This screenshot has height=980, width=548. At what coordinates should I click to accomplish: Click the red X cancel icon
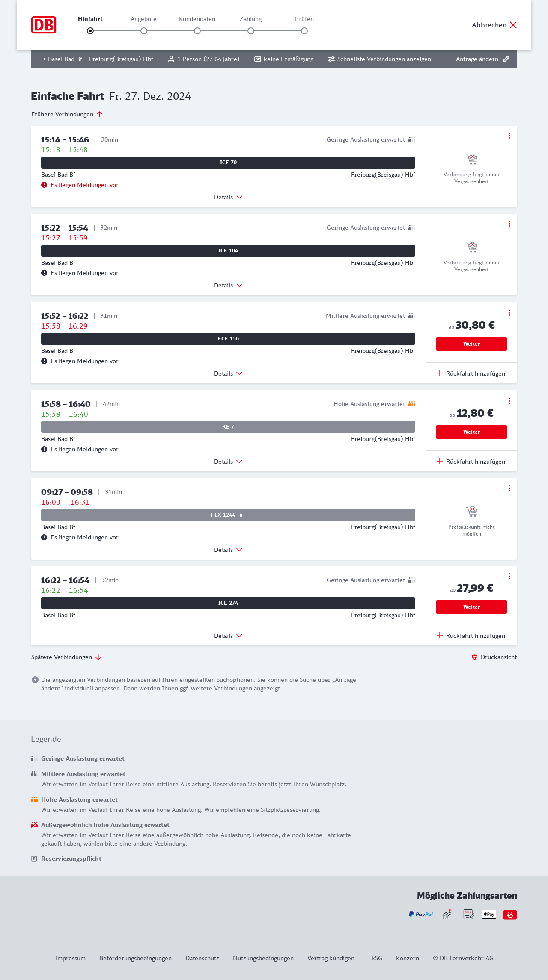(513, 25)
